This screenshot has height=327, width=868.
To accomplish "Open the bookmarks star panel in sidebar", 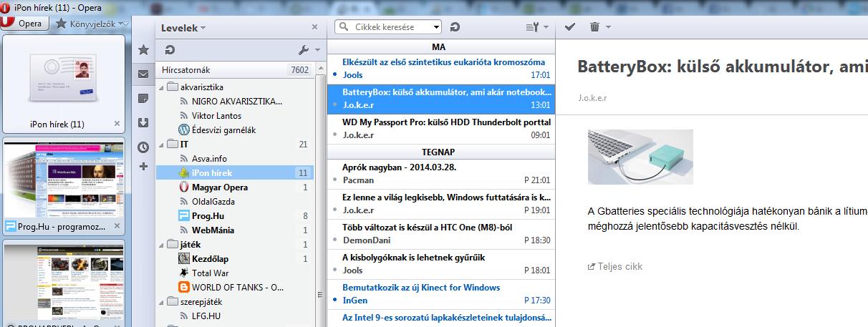I will pyautogui.click(x=143, y=50).
